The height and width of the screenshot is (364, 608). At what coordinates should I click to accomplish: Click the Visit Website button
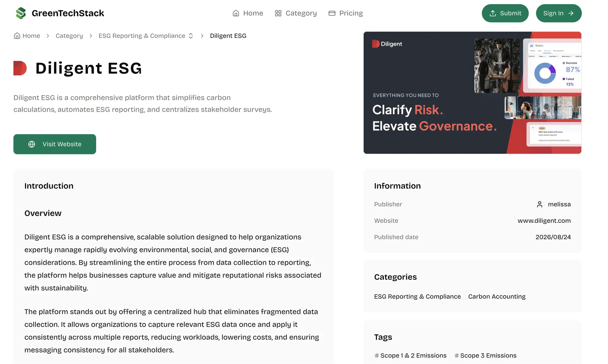(55, 144)
